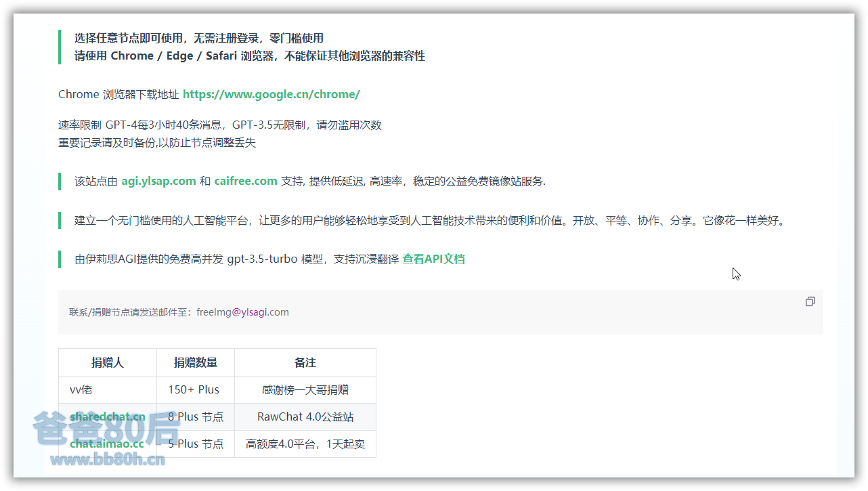Screen dimensions: 868x491
Task: Open the Chrome download link google.cn/chrome
Action: tap(271, 94)
